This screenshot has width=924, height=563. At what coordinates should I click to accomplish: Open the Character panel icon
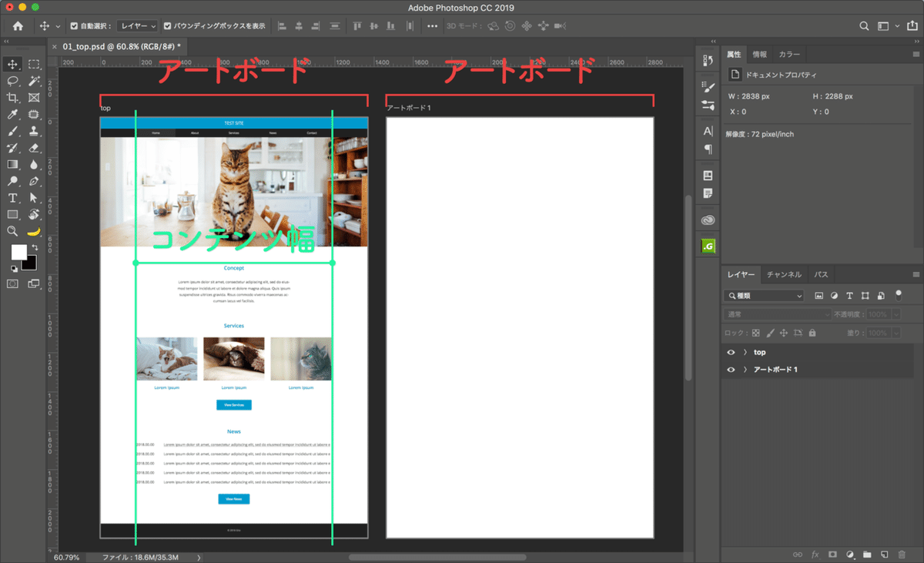(x=708, y=131)
